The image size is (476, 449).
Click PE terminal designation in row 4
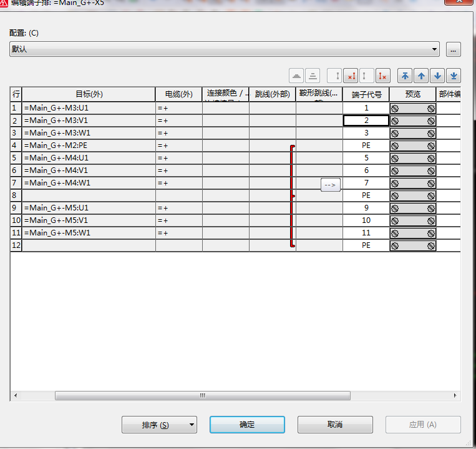tap(366, 146)
